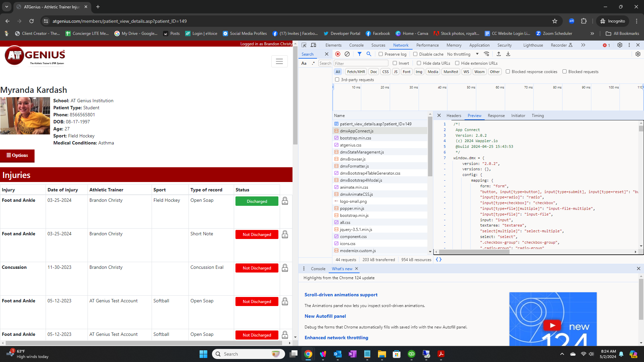Enable the Disable cache checkbox

(x=415, y=54)
